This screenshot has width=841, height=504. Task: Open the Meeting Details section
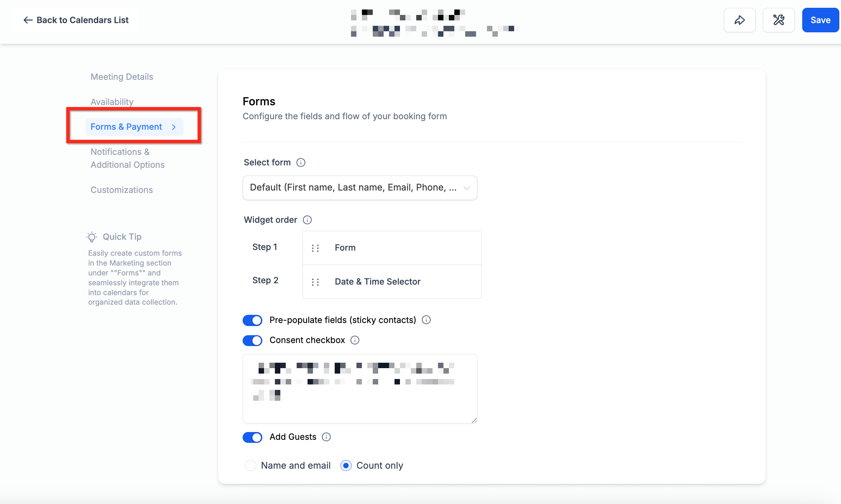pyautogui.click(x=122, y=77)
